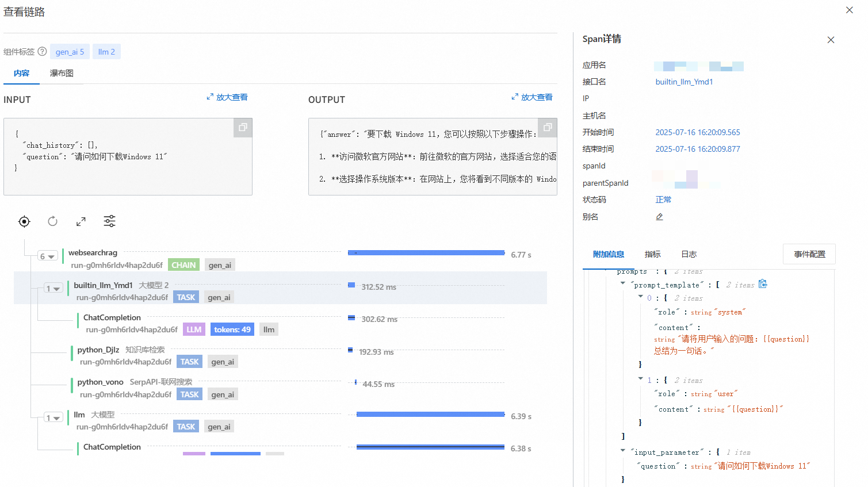Switch to the 瀑布图 tab

62,74
